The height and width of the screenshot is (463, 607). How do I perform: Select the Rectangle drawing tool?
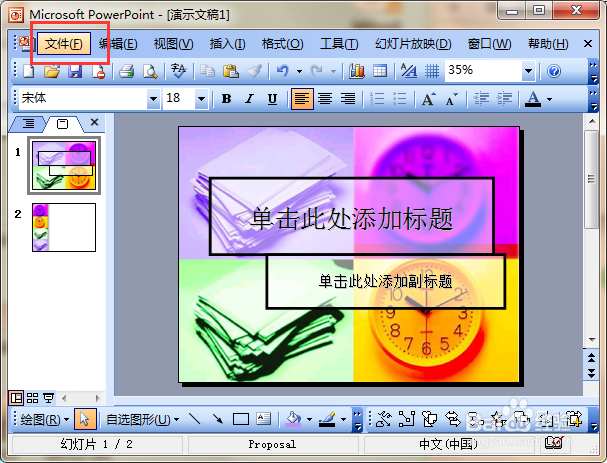point(240,419)
